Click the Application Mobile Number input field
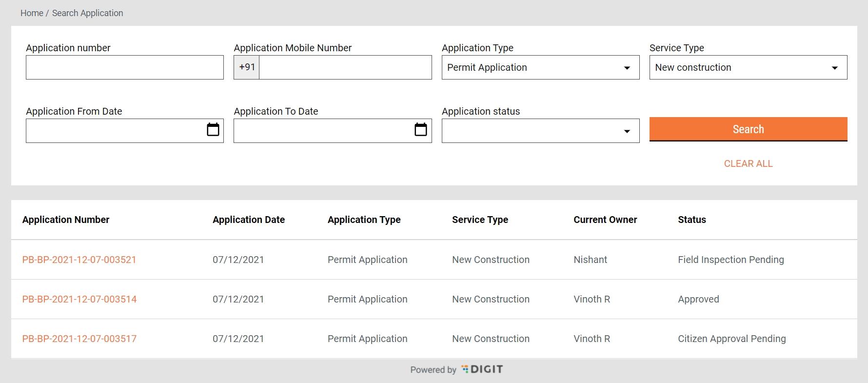 [x=345, y=67]
